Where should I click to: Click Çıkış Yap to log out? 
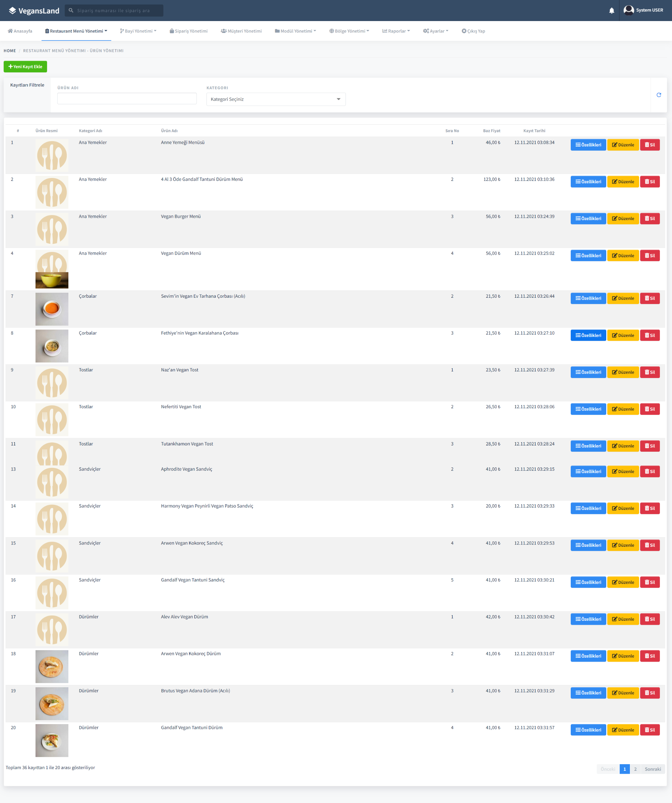pos(473,31)
